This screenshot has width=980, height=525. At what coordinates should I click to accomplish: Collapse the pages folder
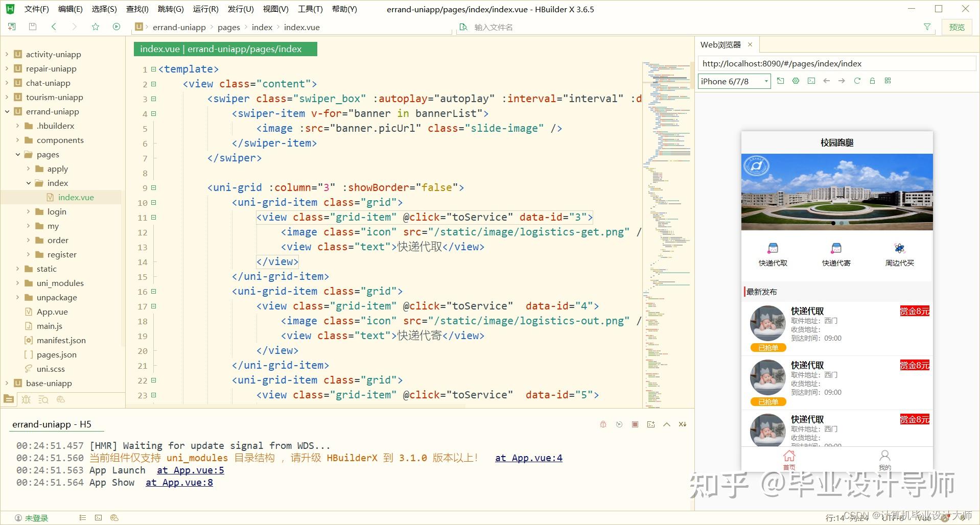click(x=18, y=154)
